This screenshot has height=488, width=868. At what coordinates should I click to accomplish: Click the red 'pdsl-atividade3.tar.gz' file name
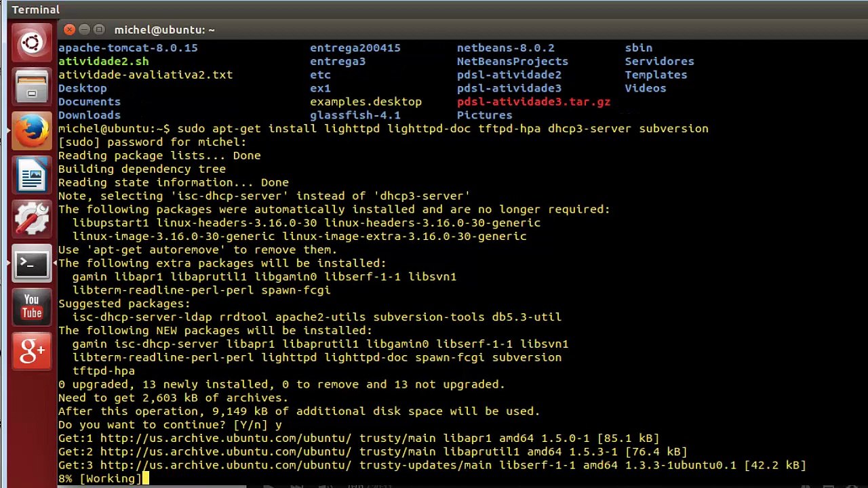tap(533, 102)
